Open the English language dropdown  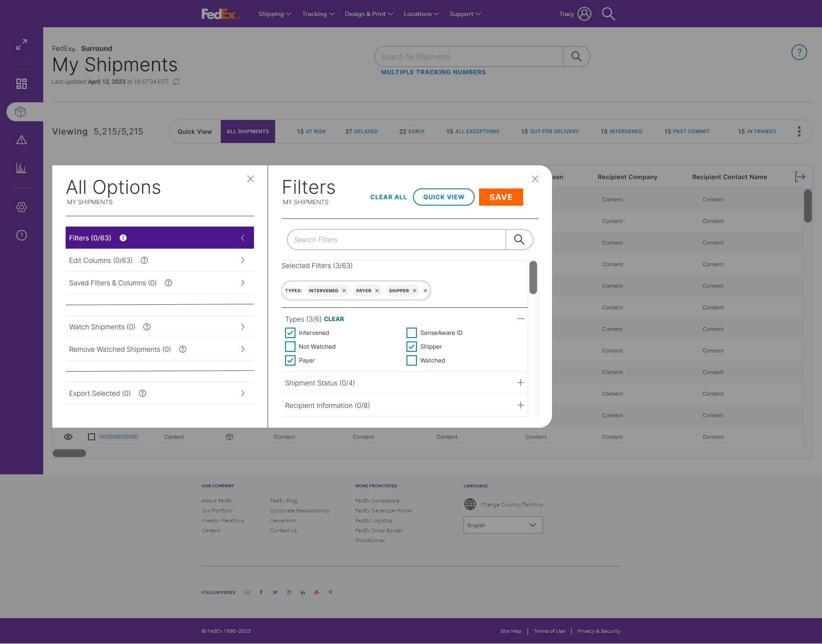(503, 525)
